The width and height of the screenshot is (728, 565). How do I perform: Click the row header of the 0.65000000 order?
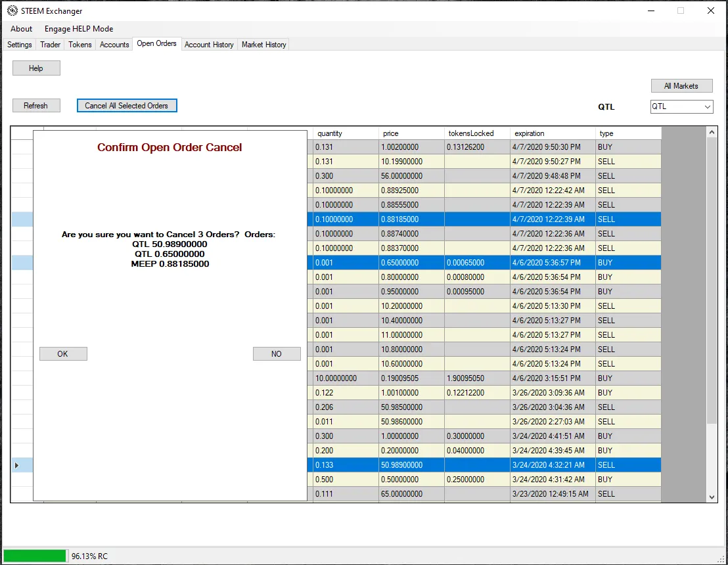point(22,263)
